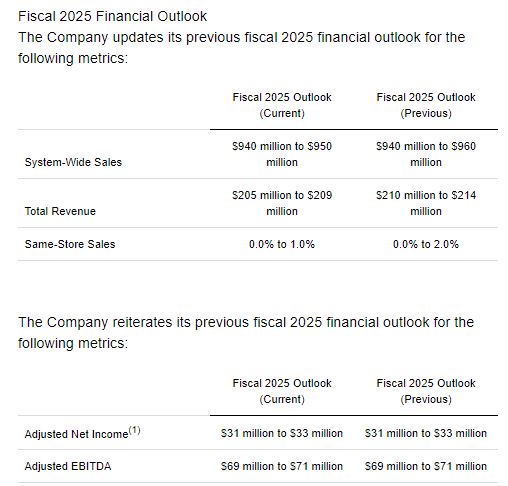Click previous Adjusted EBITDA $69 to $71 value
Image resolution: width=508 pixels, height=486 pixels.
[x=426, y=466]
